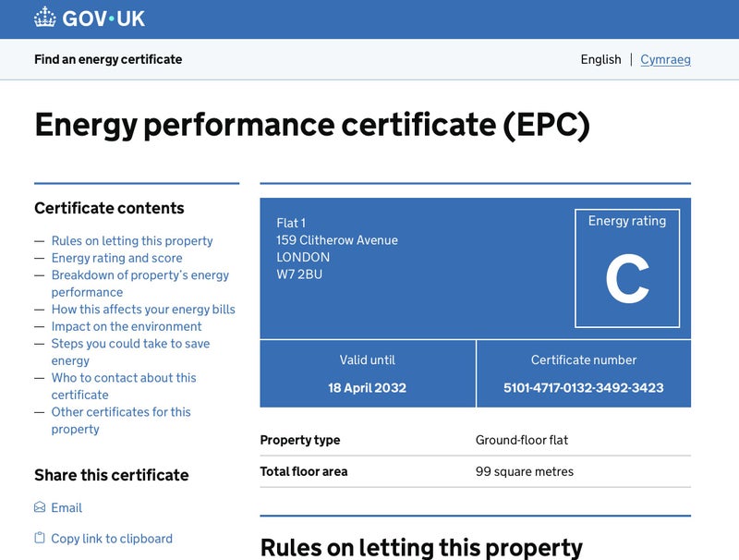Go to Rules on letting this property
This screenshot has height=560, width=739.
point(132,240)
